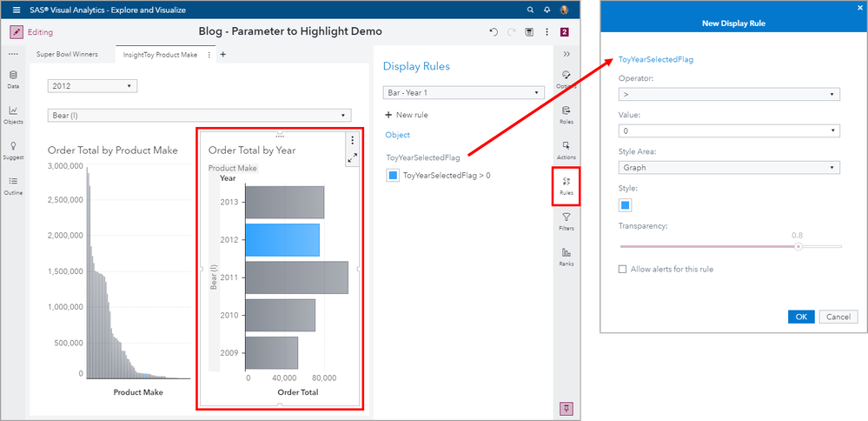Open the Filters pane
Screen dimensions: 868x421
point(567,222)
